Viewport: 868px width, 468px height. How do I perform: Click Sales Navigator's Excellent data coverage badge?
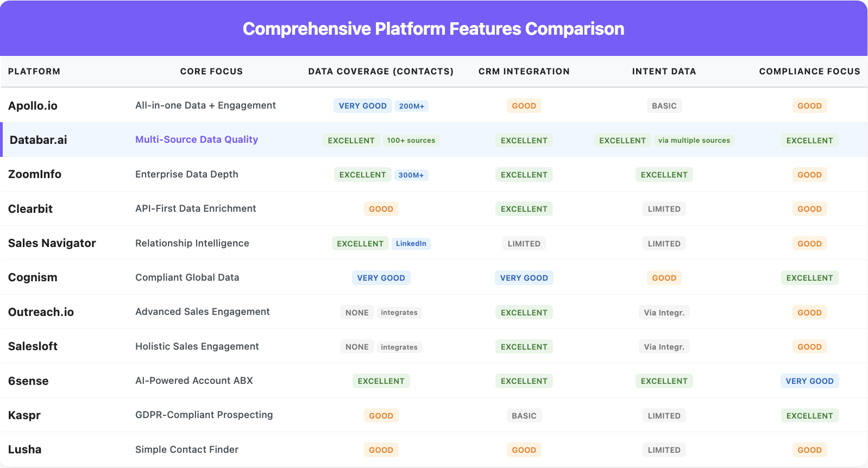coord(360,244)
